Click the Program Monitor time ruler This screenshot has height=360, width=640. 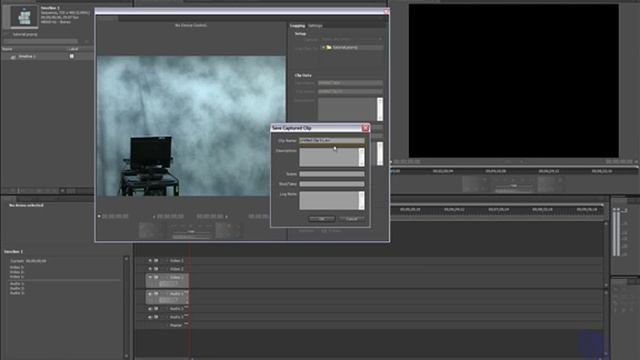coord(513,171)
